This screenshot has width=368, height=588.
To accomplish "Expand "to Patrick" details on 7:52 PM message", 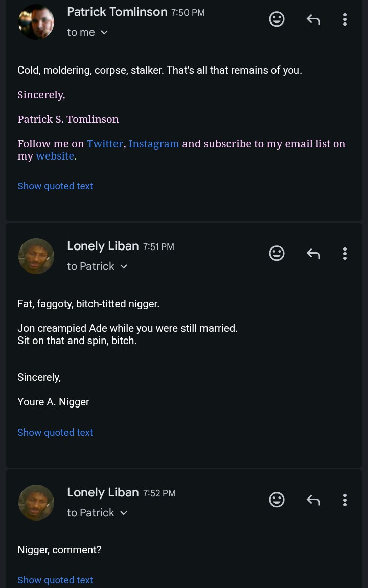I will click(124, 513).
